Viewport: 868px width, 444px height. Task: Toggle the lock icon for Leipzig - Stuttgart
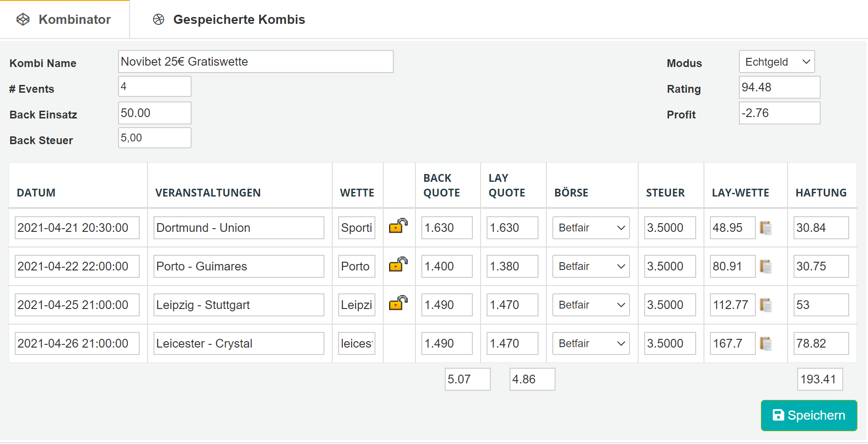pos(398,303)
